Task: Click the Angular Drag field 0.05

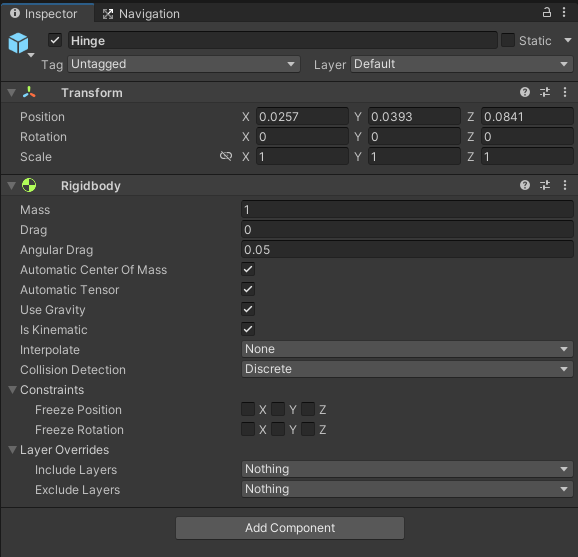Action: click(407, 249)
